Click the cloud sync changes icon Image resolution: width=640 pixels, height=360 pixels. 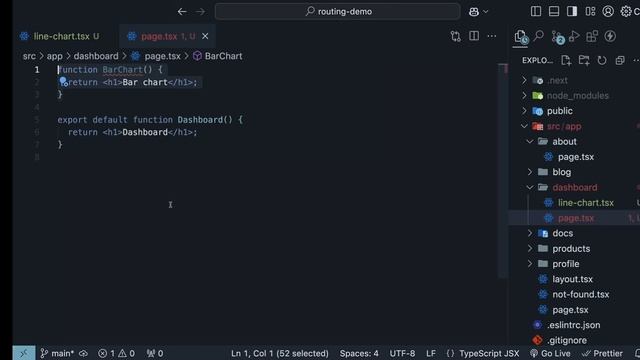(x=84, y=353)
